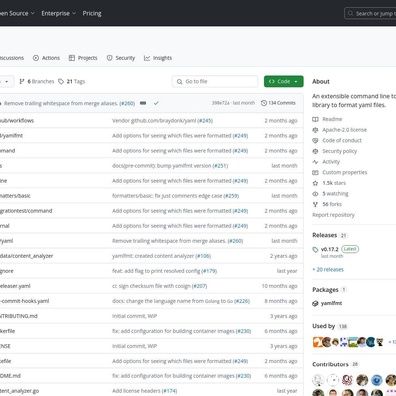Image resolution: width=396 pixels, height=396 pixels.
Task: Switch to the Actions tab
Action: point(46,58)
